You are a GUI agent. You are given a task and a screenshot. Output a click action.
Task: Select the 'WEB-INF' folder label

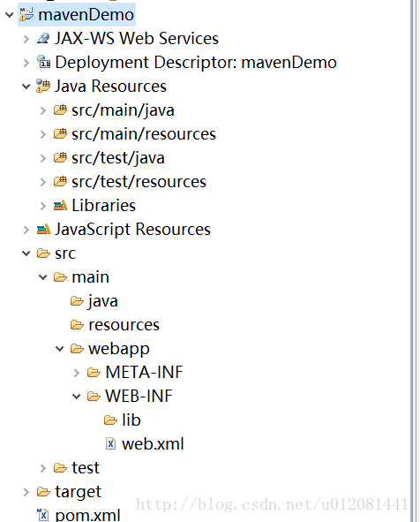point(139,397)
